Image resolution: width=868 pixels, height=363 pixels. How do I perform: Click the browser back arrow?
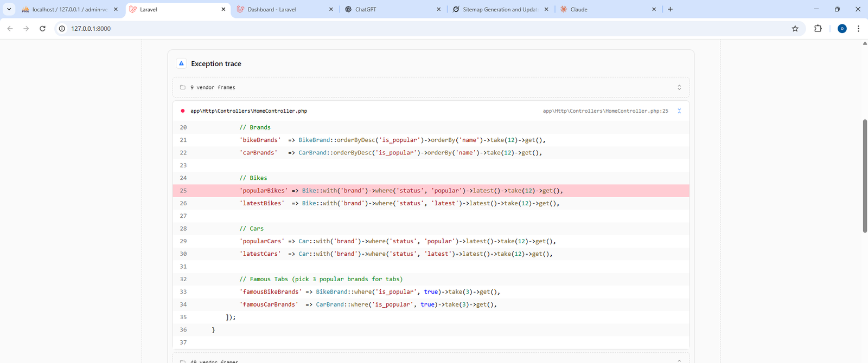10,29
